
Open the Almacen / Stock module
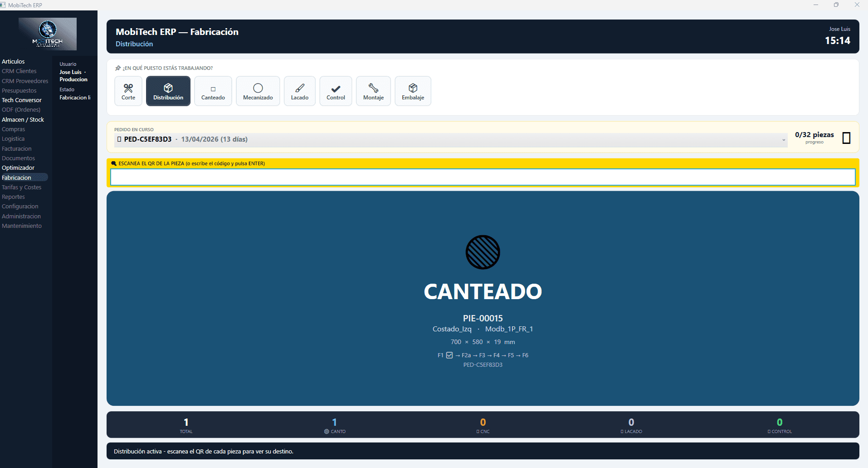pos(23,120)
